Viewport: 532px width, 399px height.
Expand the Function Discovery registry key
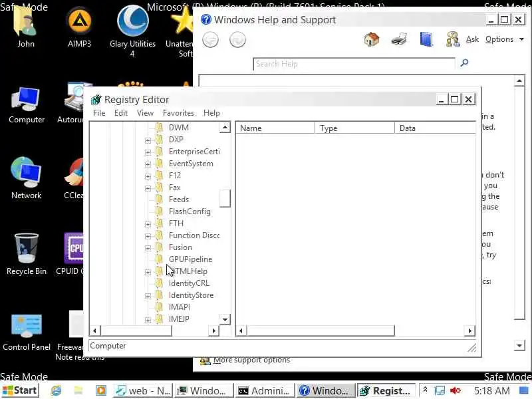click(148, 236)
